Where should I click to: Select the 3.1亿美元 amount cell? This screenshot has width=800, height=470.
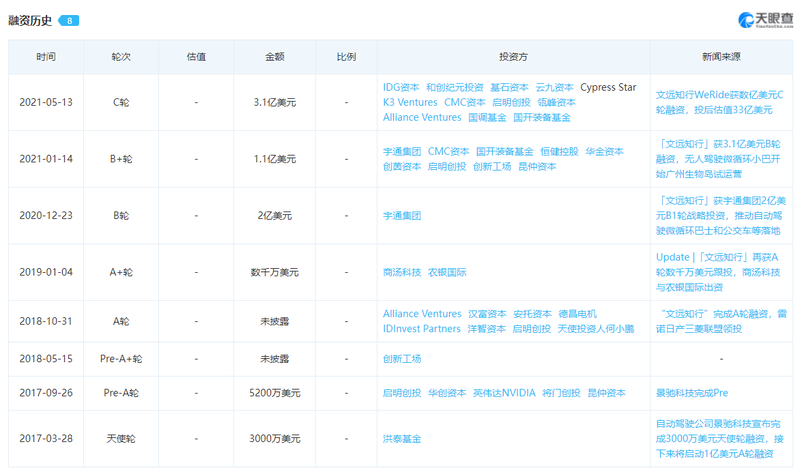tap(274, 102)
